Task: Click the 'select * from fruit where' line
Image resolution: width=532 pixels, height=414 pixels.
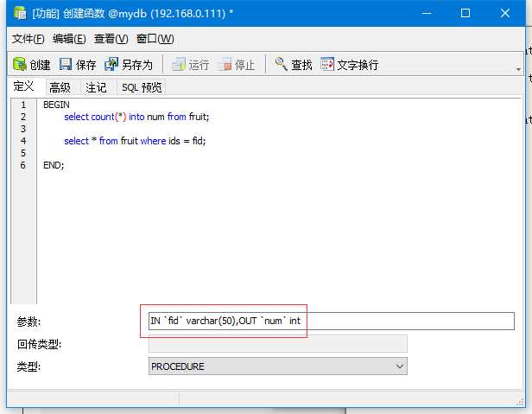Action: [x=135, y=141]
